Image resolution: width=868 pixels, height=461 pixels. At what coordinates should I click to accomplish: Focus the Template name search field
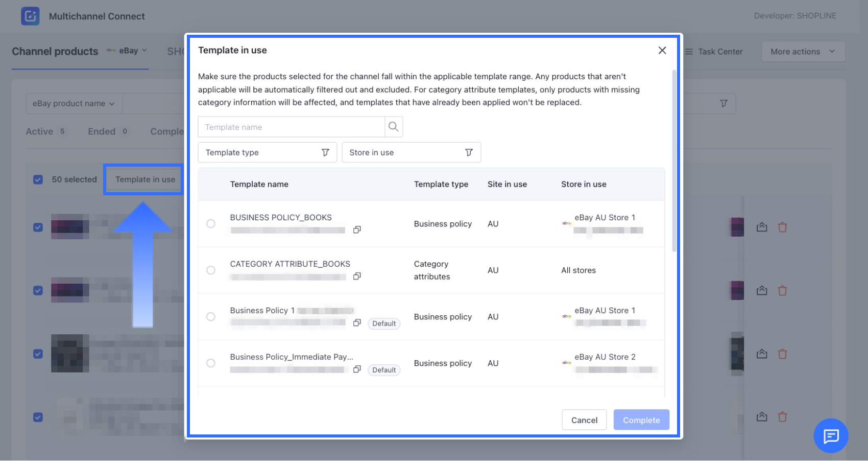pyautogui.click(x=291, y=127)
